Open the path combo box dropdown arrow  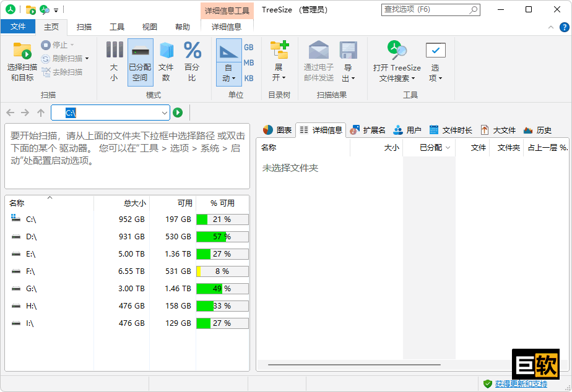[x=165, y=113]
